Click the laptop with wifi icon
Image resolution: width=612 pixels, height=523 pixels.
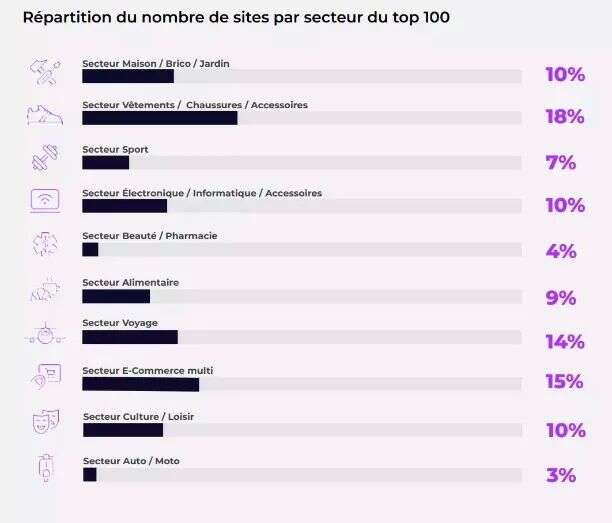(x=45, y=200)
